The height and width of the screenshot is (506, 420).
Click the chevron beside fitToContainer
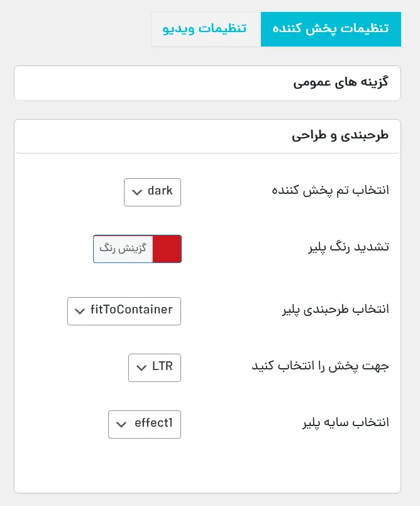[x=80, y=311]
